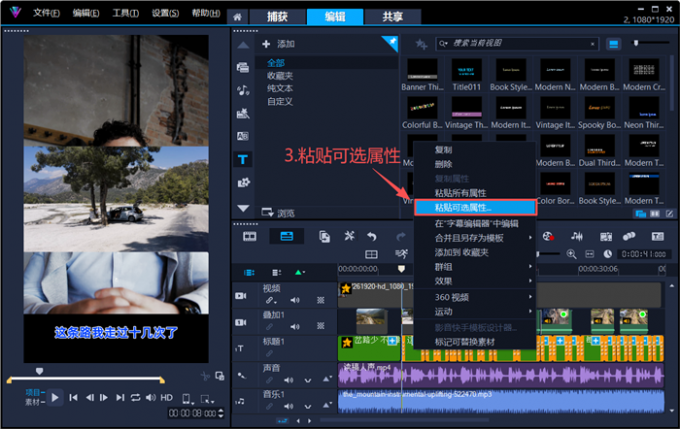Viewport: 680px width, 429px height.
Task: Click the 添加 add folder button
Action: point(278,44)
